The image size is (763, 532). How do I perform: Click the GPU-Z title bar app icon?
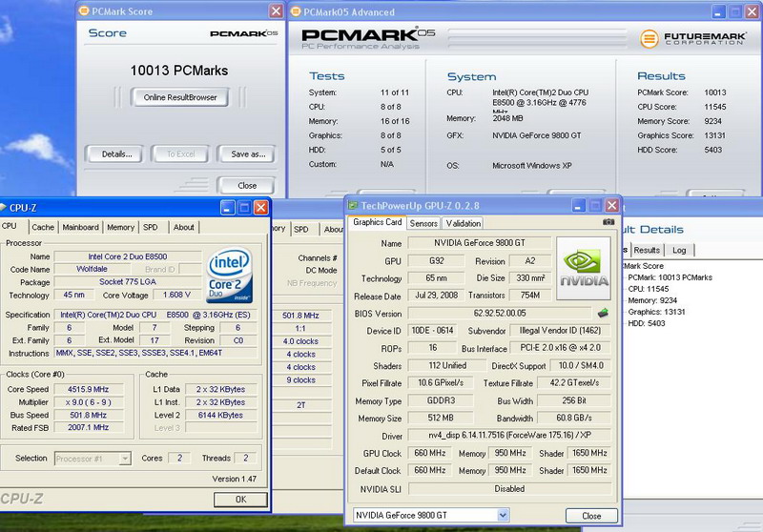click(x=353, y=206)
